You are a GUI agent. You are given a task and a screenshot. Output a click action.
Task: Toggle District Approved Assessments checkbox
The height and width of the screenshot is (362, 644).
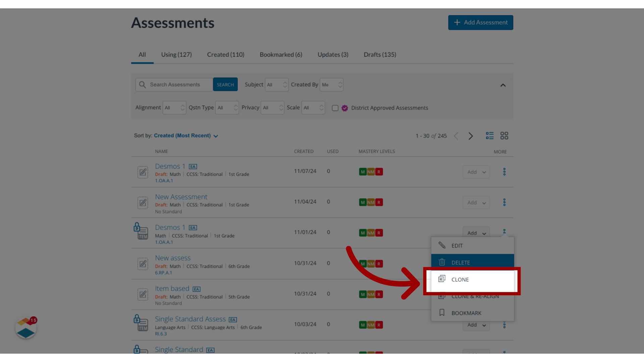[335, 108]
